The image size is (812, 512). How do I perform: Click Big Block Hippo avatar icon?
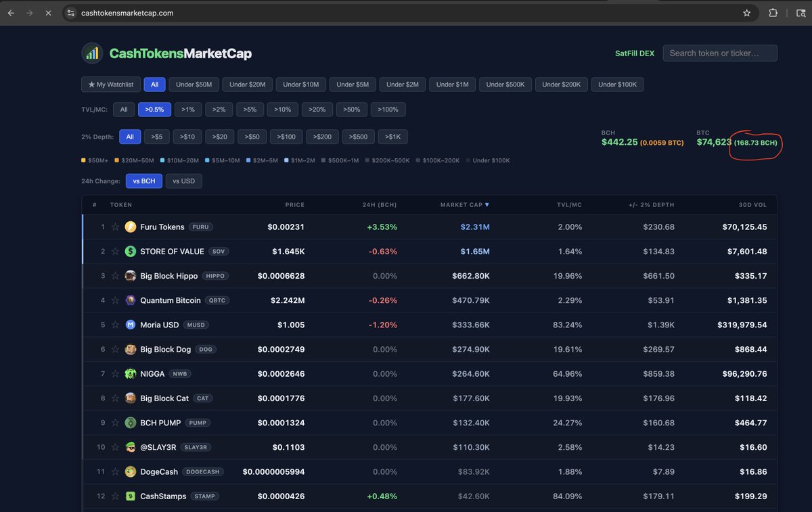click(x=131, y=276)
